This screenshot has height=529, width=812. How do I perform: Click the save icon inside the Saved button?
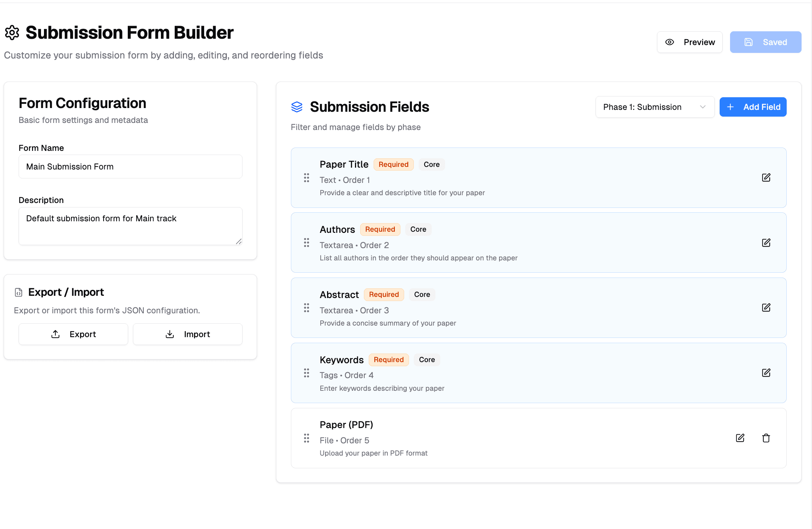749,42
